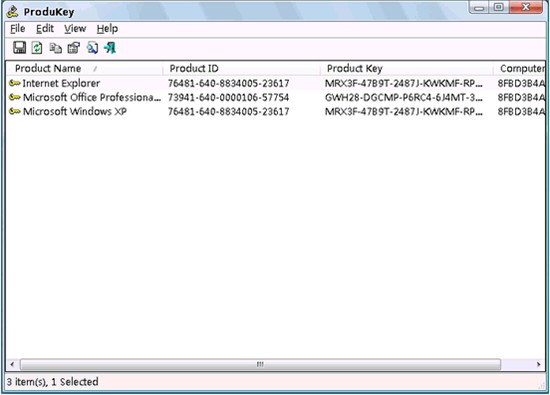Click Internet Explorer product ID 76481-640-8834005-23617
This screenshot has height=395, width=550.
click(228, 83)
